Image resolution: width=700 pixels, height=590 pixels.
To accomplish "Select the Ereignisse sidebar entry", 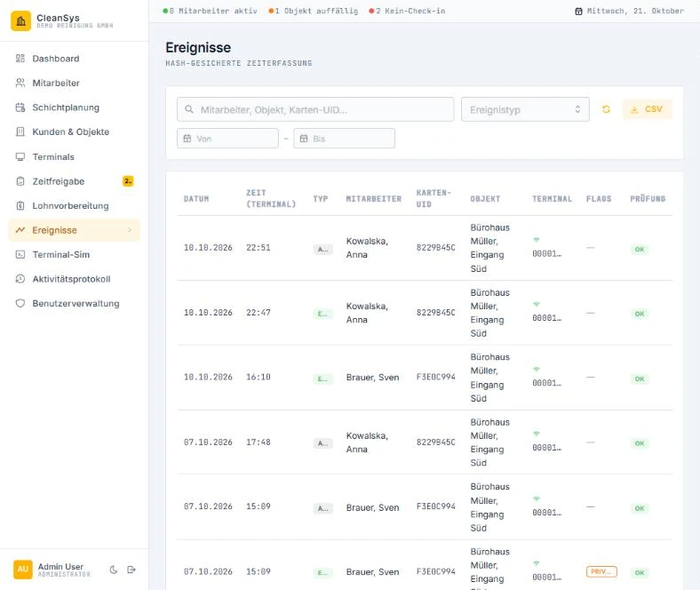I will coord(74,230).
